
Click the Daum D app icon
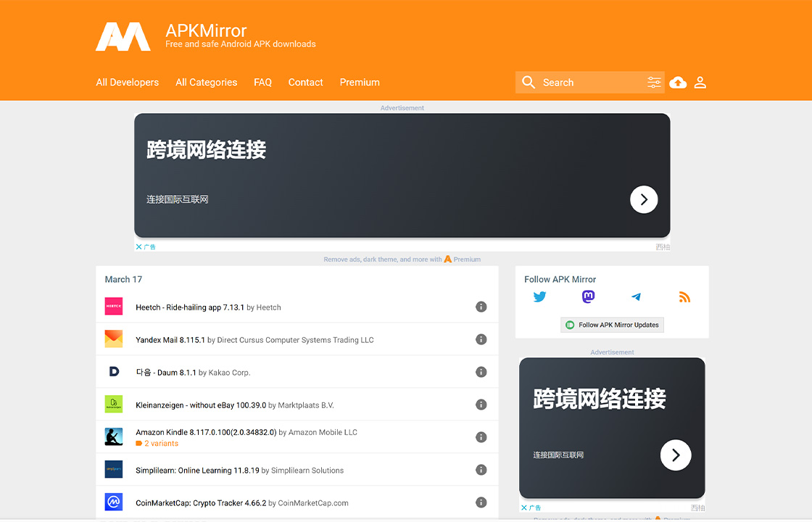click(x=114, y=372)
